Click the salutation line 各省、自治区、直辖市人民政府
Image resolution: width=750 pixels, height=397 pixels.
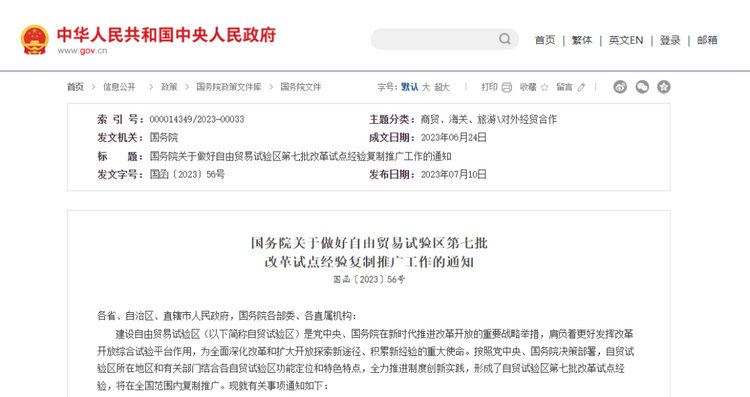pyautogui.click(x=227, y=316)
